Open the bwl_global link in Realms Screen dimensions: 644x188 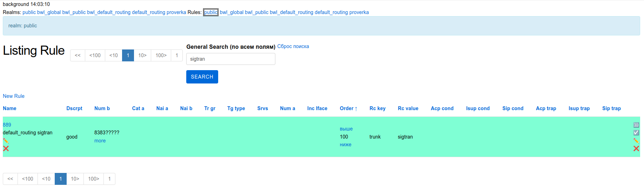49,12
